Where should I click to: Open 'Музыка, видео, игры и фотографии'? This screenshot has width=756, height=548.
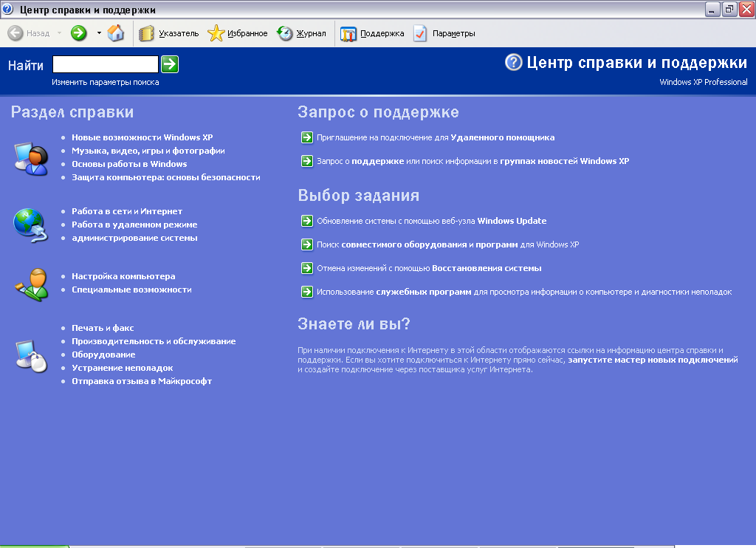(148, 151)
